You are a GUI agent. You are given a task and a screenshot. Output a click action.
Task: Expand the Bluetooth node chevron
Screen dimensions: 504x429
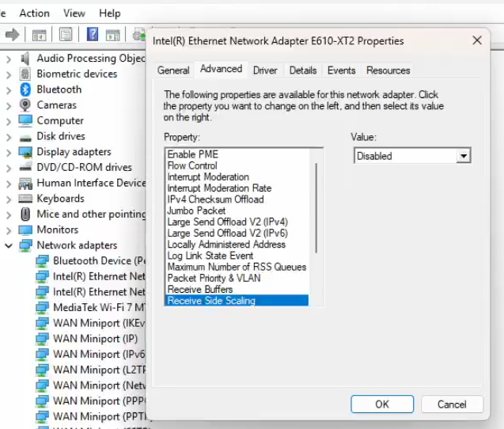[9, 90]
